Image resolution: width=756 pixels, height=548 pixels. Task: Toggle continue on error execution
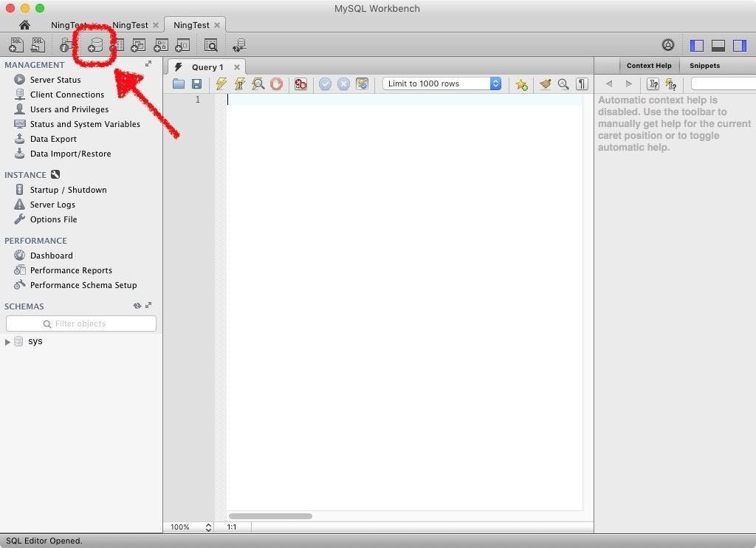pos(300,83)
